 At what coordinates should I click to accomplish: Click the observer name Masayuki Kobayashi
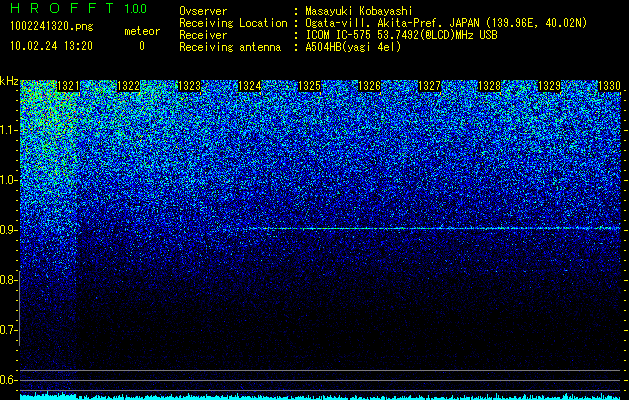click(x=359, y=11)
